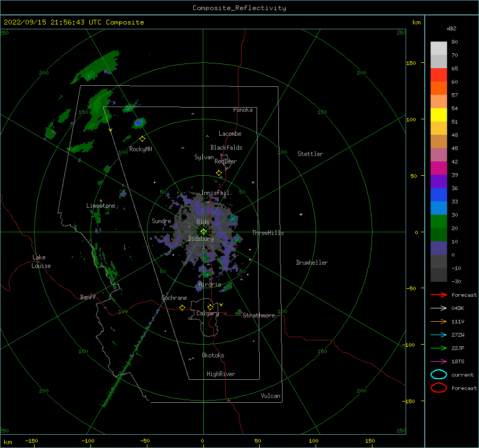Click the magenta 42-39 dBZ color swatch
The width and height of the screenshot is (479, 448).
point(439,168)
